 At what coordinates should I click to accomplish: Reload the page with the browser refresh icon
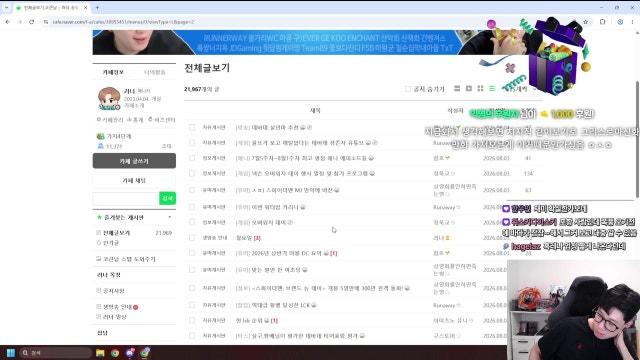[31, 22]
